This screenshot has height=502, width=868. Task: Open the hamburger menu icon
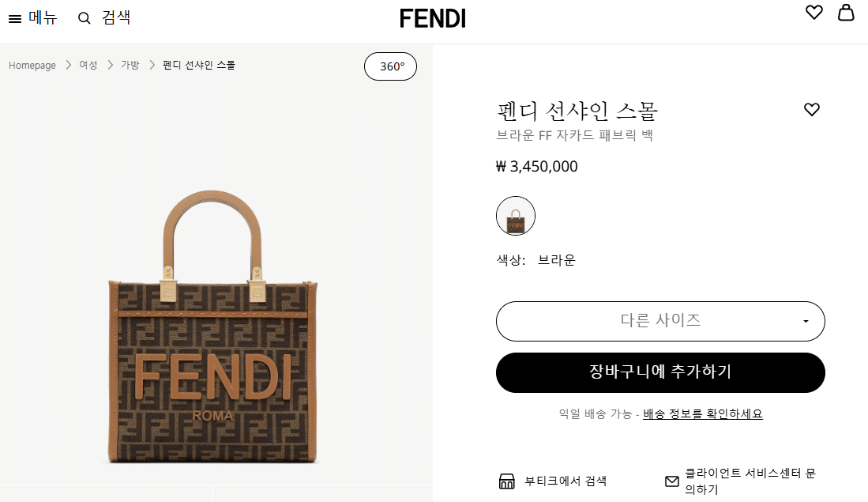pyautogui.click(x=15, y=19)
